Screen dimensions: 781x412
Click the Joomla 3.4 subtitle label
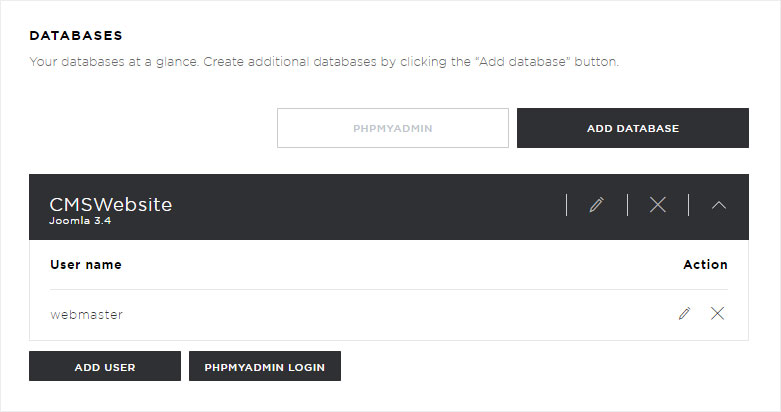point(80,221)
